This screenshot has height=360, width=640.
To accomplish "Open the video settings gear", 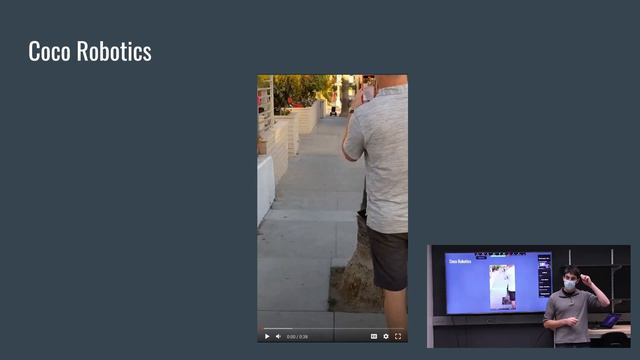I will [386, 336].
